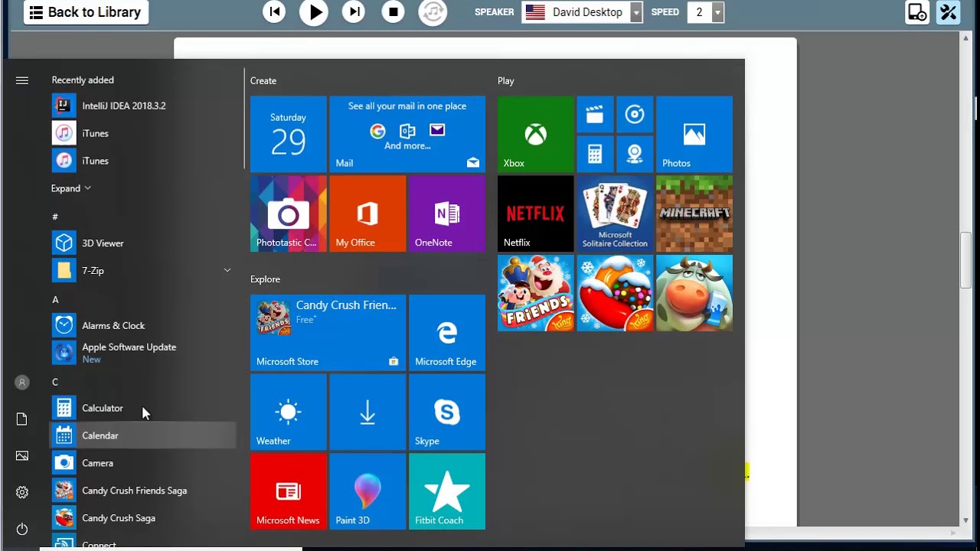Viewport: 980px width, 551px height.
Task: Open Documents icon in Start sidebar
Action: point(22,419)
